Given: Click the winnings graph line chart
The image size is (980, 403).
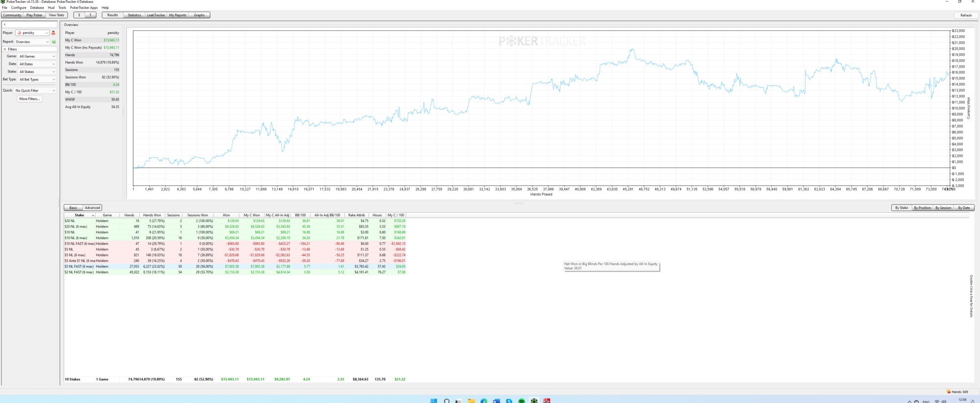Looking at the screenshot, I should [x=541, y=108].
